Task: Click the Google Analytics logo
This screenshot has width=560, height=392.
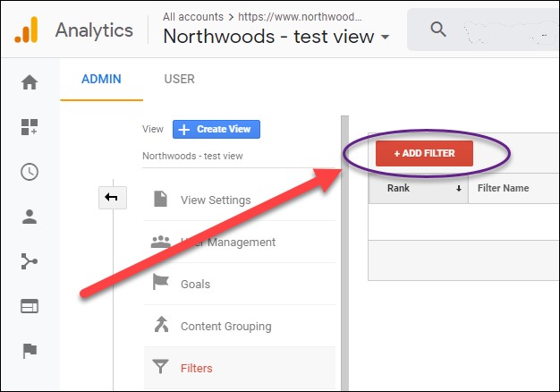Action: pyautogui.click(x=26, y=30)
